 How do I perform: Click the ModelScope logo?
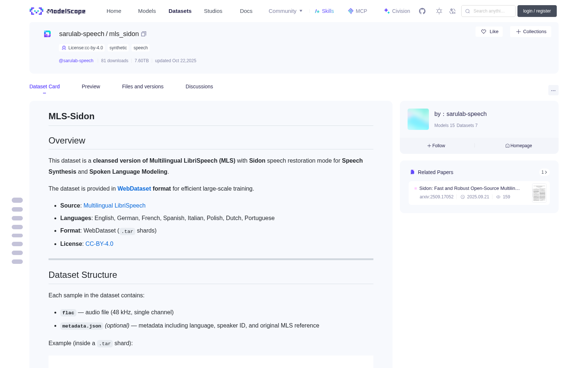tap(57, 11)
